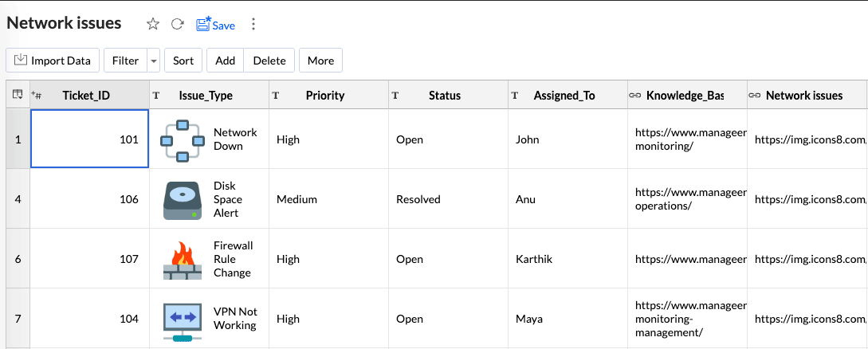Select row number 6 header
This screenshot has height=349, width=868.
[18, 259]
